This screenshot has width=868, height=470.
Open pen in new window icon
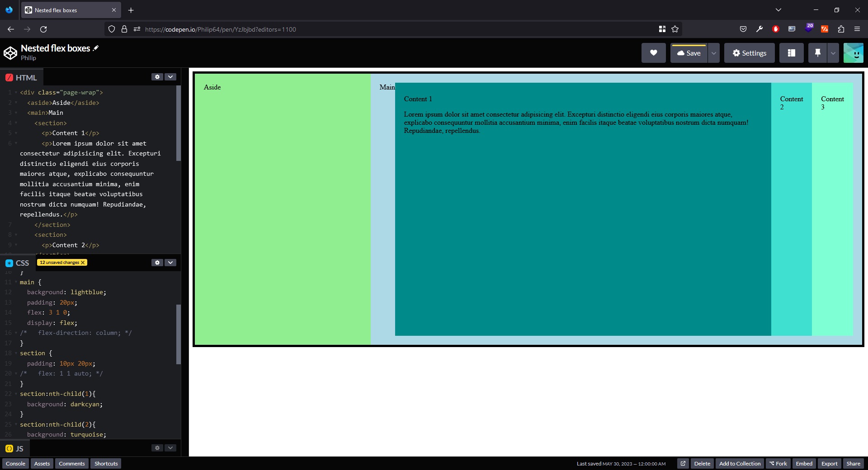point(683,464)
